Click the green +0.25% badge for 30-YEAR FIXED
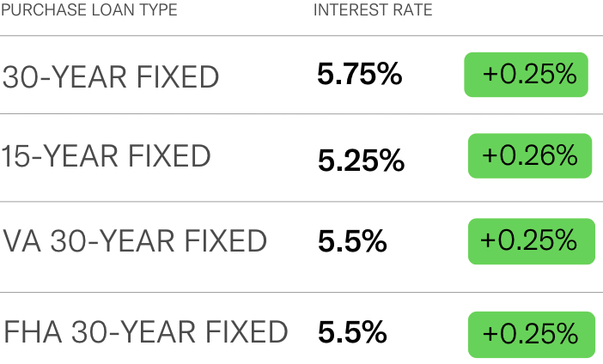 click(526, 75)
